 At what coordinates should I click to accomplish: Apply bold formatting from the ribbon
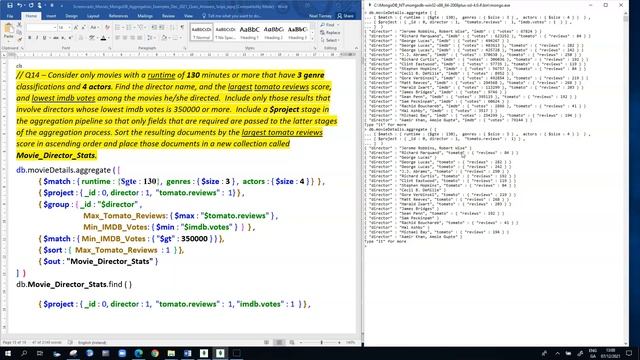[x=29, y=38]
